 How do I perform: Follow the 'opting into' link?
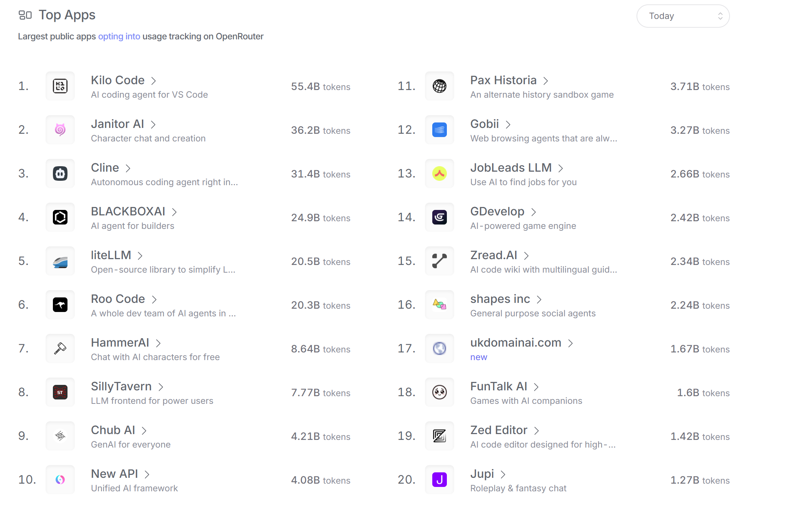pos(119,36)
